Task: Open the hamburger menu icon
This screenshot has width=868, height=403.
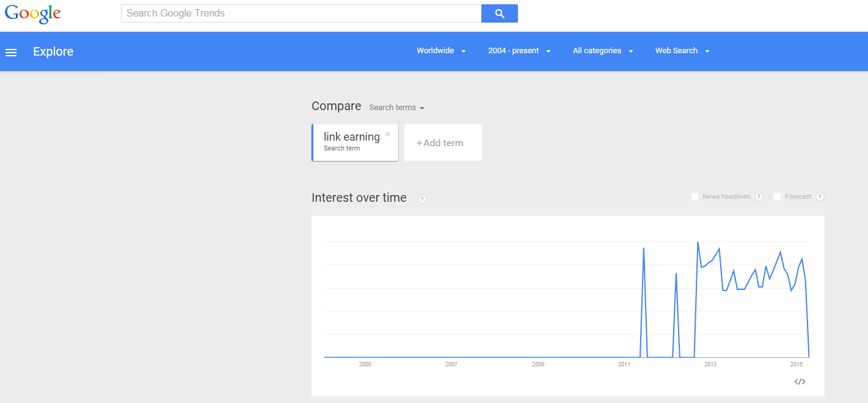Action: (x=11, y=53)
